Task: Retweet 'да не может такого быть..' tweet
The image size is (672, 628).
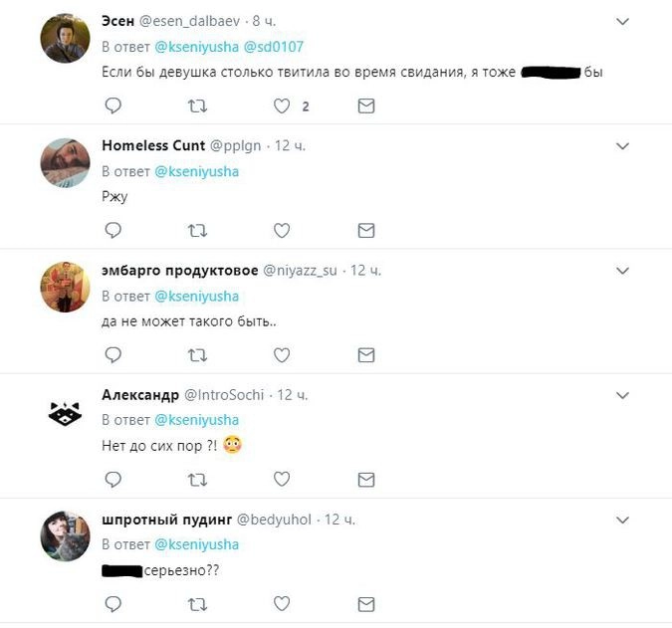Action: coord(197,355)
